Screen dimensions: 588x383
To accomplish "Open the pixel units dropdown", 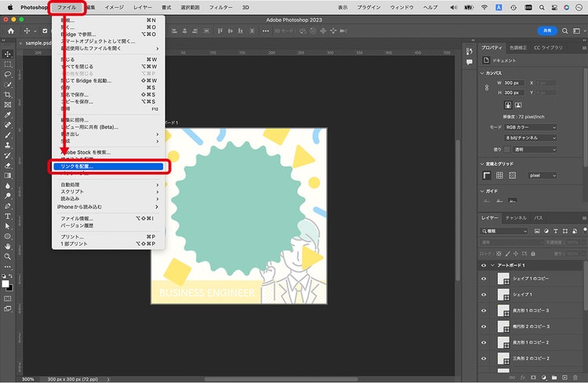I will [x=543, y=175].
